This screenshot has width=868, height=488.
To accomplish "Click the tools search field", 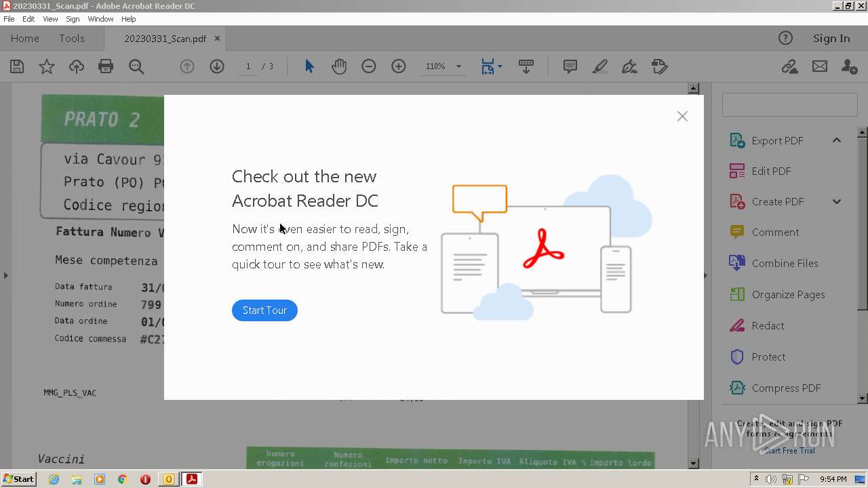I will point(789,106).
